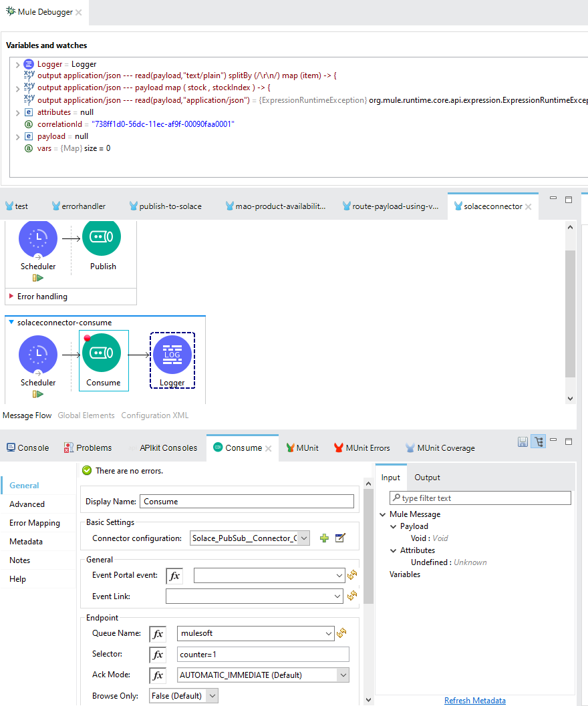Toggle fx expression for Queue Name

(158, 633)
